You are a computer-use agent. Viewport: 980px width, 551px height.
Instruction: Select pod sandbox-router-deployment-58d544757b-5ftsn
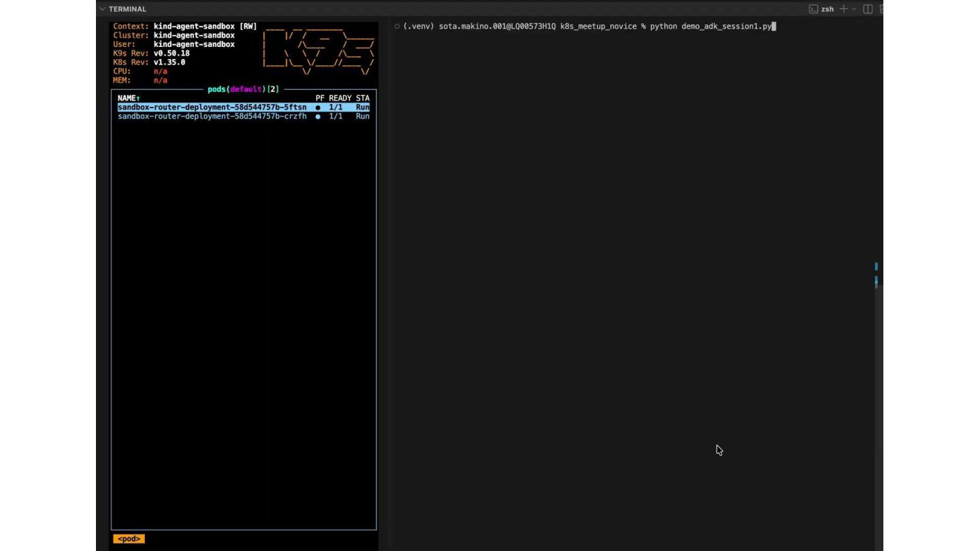point(244,107)
